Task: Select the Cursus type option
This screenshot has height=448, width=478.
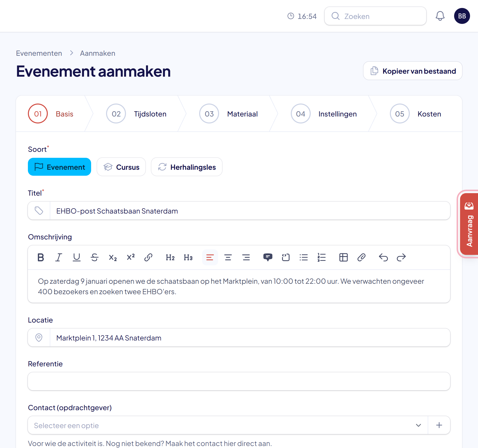Action: pyautogui.click(x=121, y=167)
